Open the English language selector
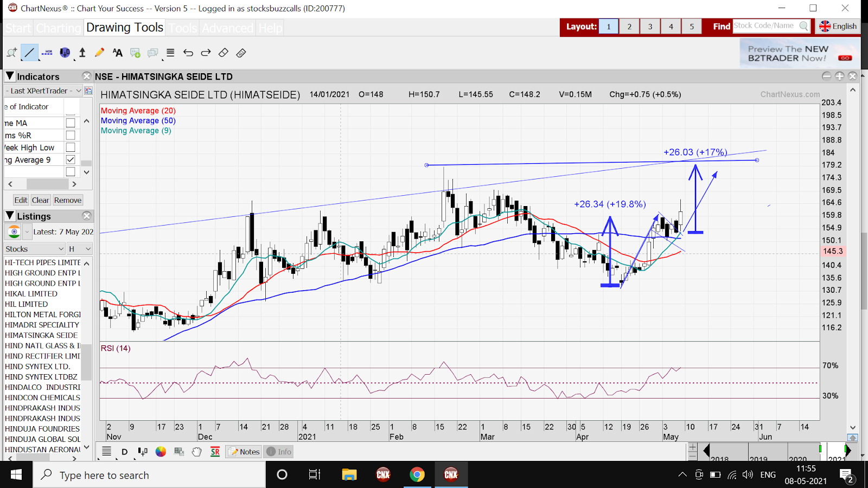 (839, 26)
